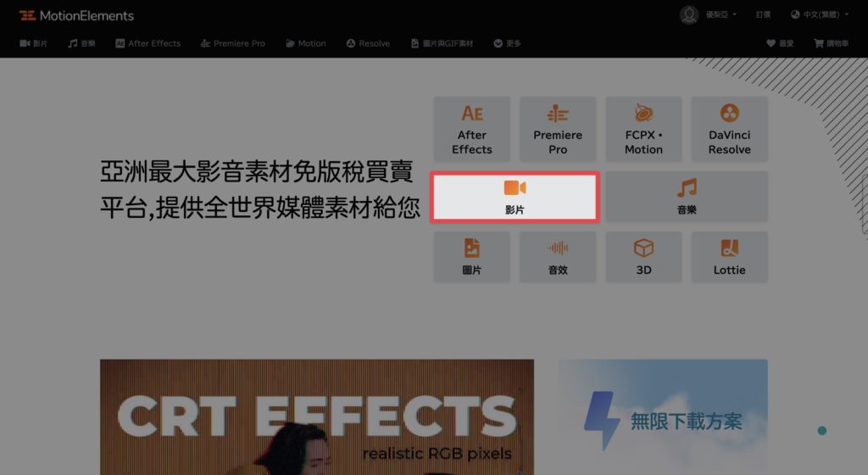The height and width of the screenshot is (475, 868).
Task: Open 最愛 favorites heart icon
Action: pos(780,43)
